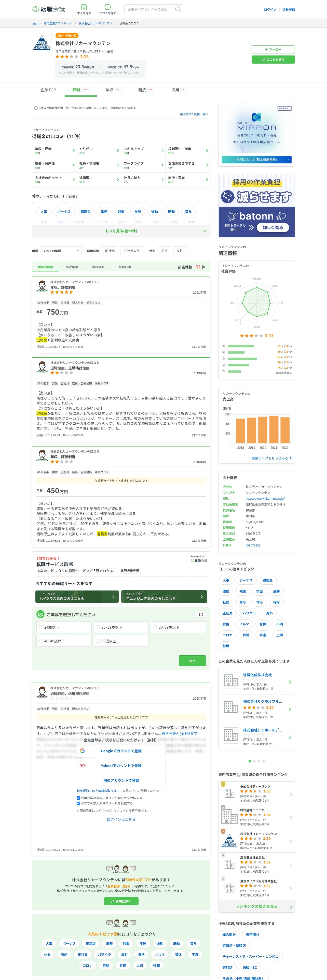
Task: Expand もっと見る(全23件) themes
Action: 121,231
